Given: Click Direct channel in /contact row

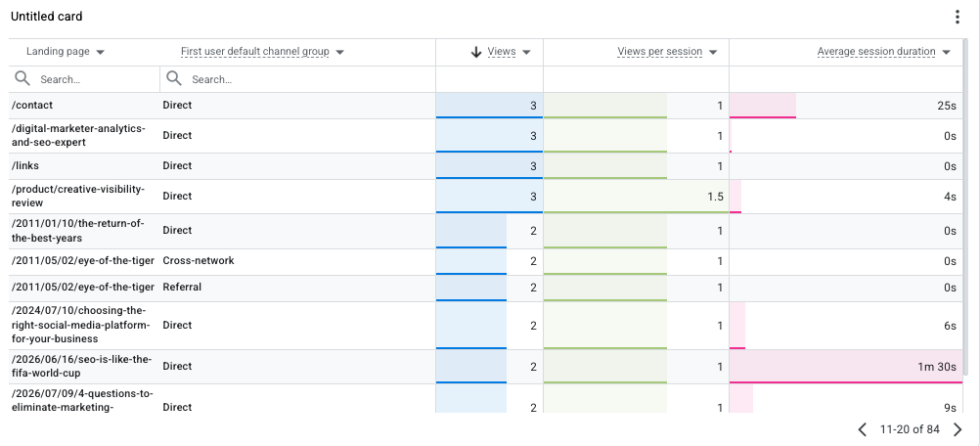Looking at the screenshot, I should (x=177, y=106).
